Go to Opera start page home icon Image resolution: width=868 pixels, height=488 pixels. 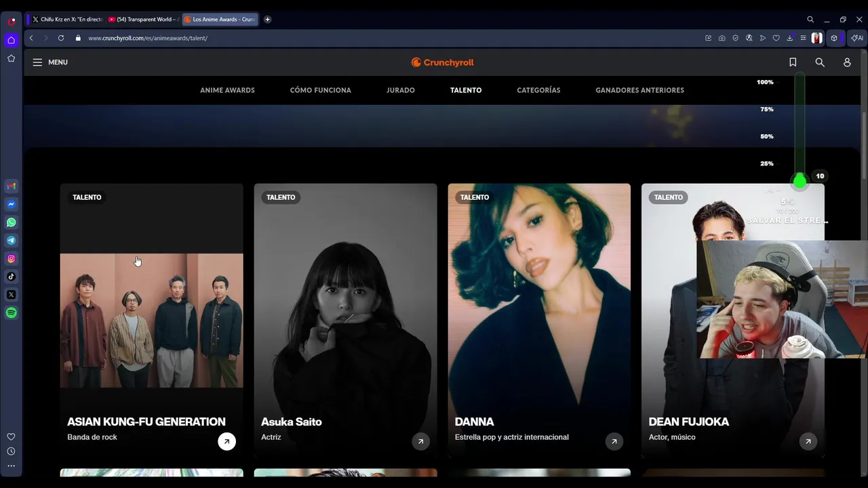click(11, 40)
